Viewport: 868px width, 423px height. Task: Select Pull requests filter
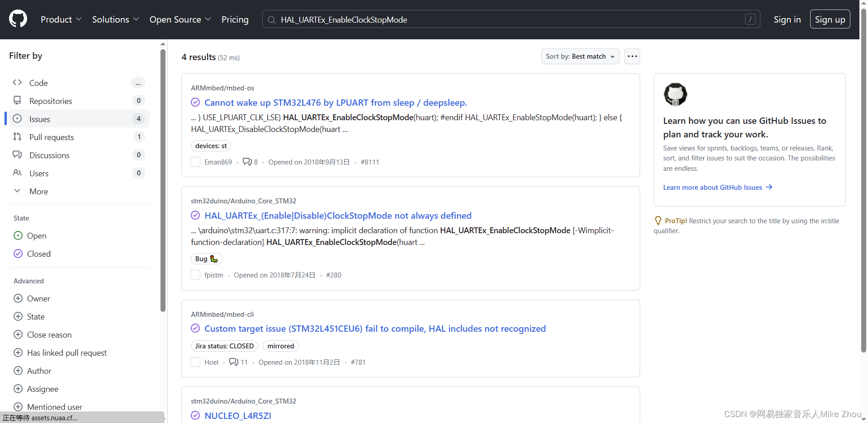pos(79,137)
